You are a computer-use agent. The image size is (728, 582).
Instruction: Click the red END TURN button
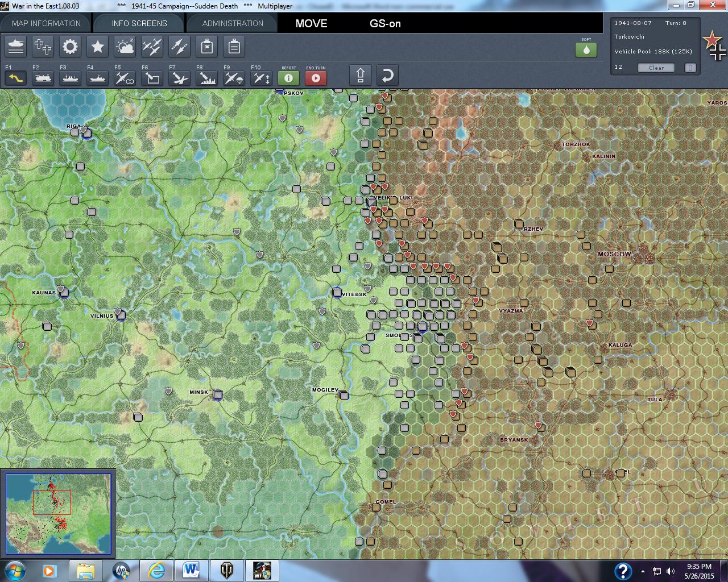[x=316, y=78]
